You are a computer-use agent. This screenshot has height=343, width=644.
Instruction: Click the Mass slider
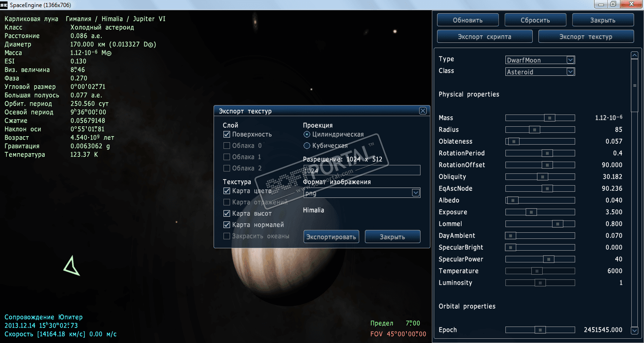(x=540, y=118)
